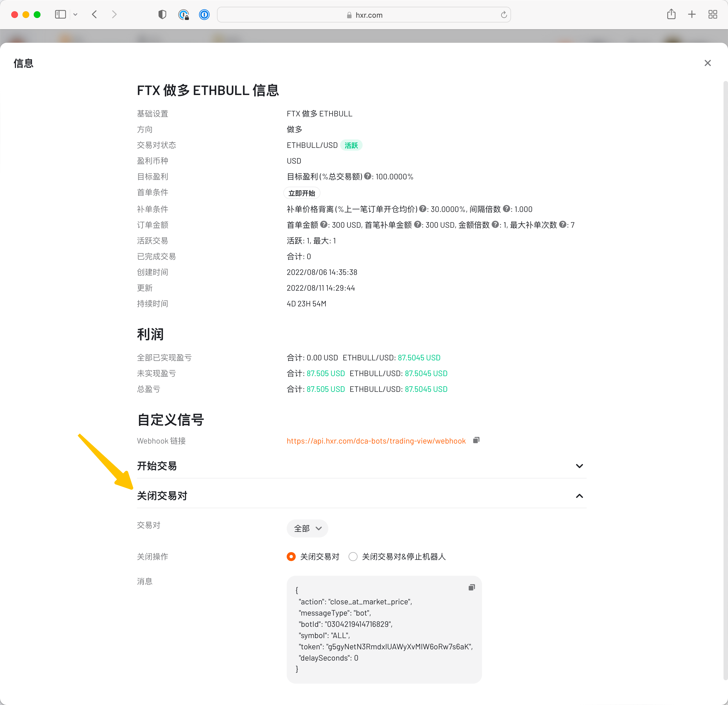Open the privacy shield icon
The height and width of the screenshot is (705, 728).
coord(162,15)
